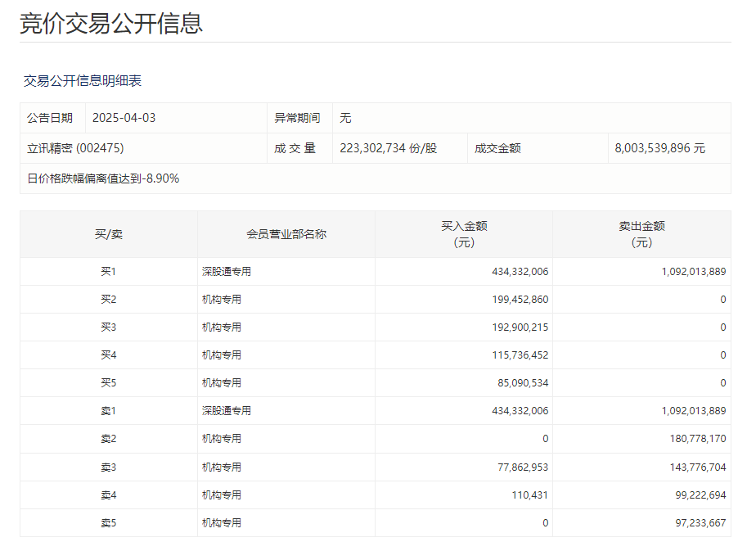The width and height of the screenshot is (756, 551).
Task: Select the 无 value beside 异常期间
Action: (345, 118)
